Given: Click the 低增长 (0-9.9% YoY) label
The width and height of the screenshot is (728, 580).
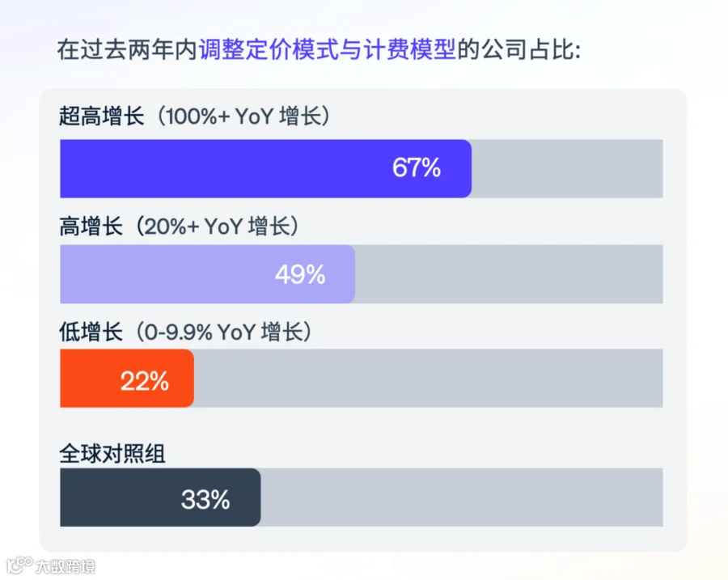Looking at the screenshot, I should (x=185, y=332).
